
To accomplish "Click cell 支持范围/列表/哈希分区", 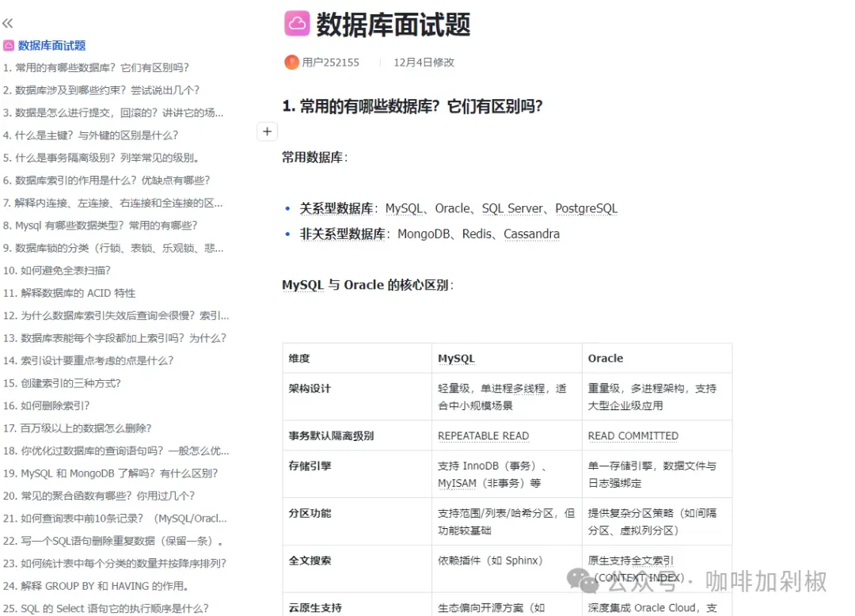I will pos(507,522).
